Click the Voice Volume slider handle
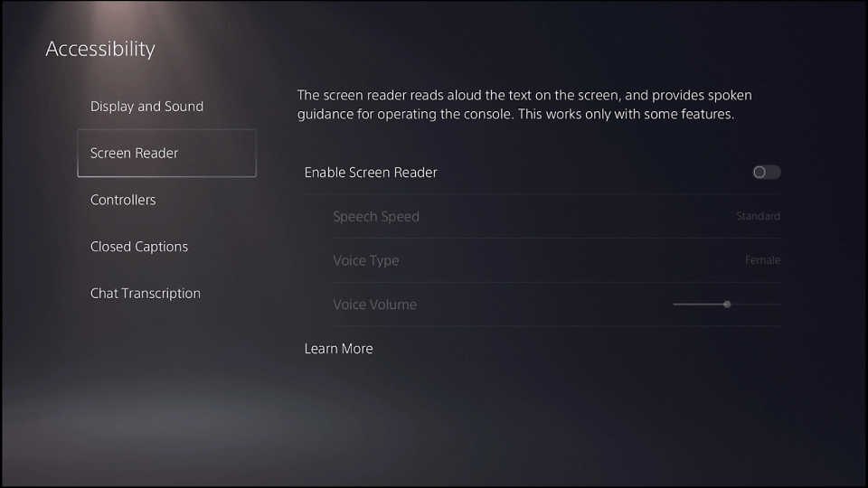This screenshot has height=488, width=868. click(727, 305)
